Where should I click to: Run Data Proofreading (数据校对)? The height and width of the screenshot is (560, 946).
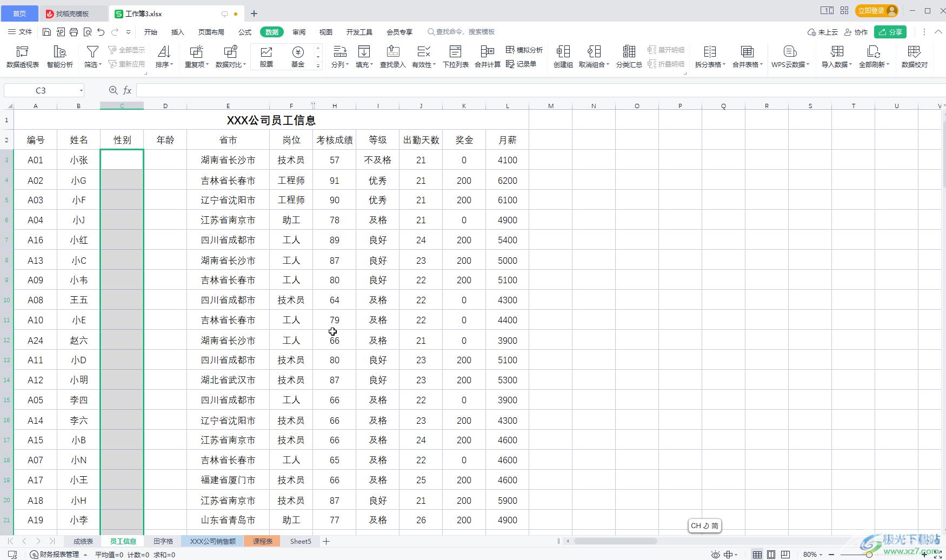point(914,57)
